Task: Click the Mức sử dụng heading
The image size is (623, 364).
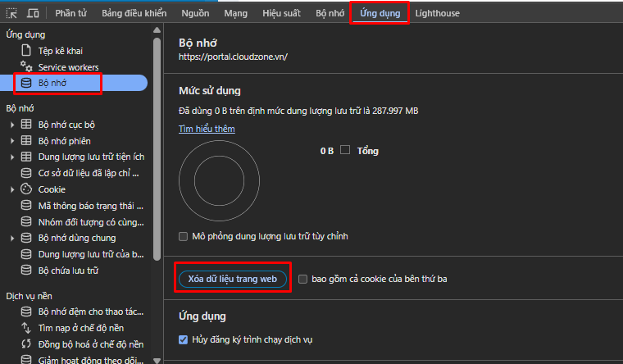Action: 210,91
